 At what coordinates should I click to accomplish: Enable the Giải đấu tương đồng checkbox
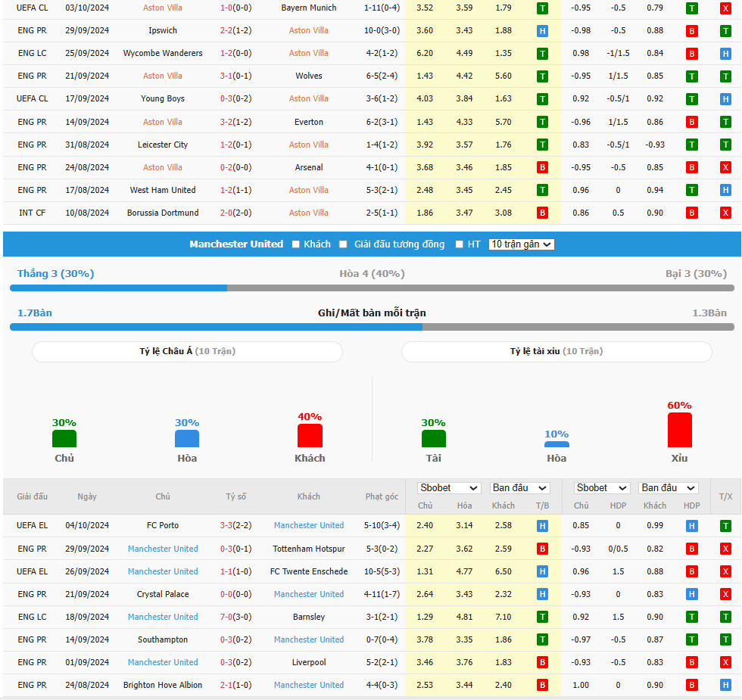344,244
